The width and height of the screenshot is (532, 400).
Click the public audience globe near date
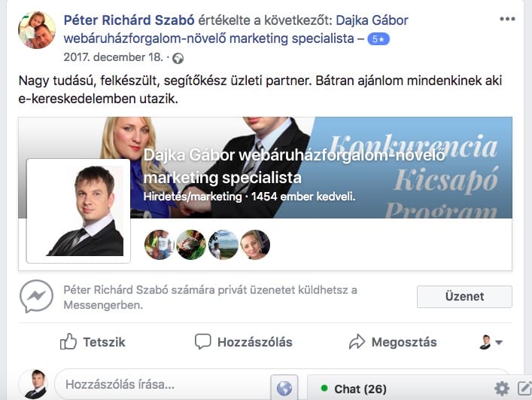pos(178,59)
